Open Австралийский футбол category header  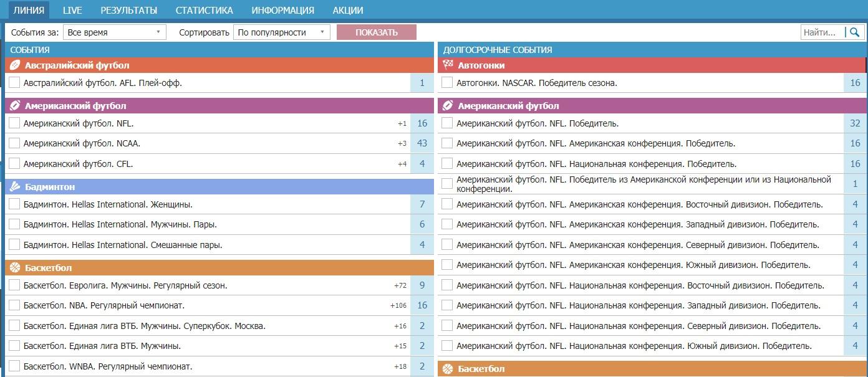219,65
